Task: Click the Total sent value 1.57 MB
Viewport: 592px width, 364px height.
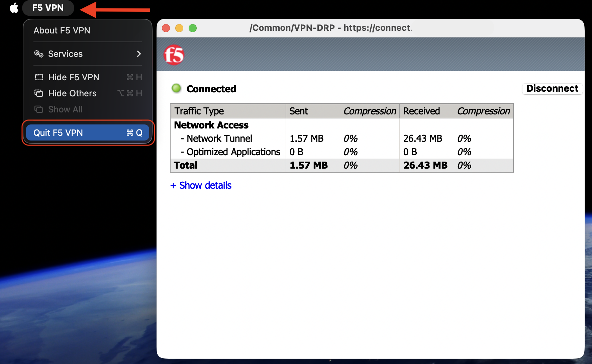Action: click(x=309, y=165)
